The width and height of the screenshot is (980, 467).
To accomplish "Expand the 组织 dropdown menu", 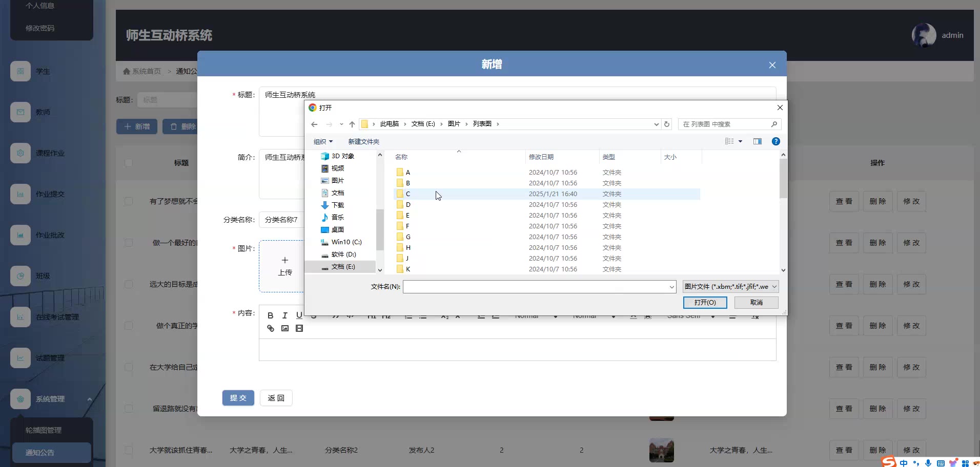I will coord(323,142).
